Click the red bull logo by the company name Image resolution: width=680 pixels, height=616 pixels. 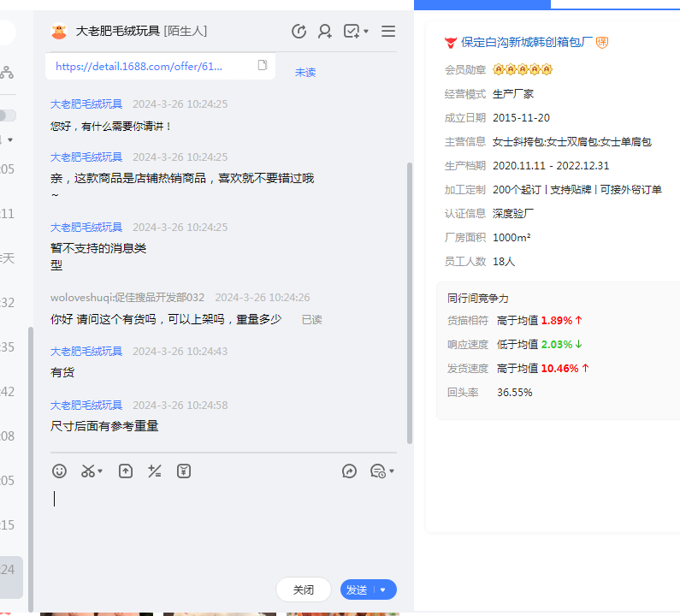point(451,43)
